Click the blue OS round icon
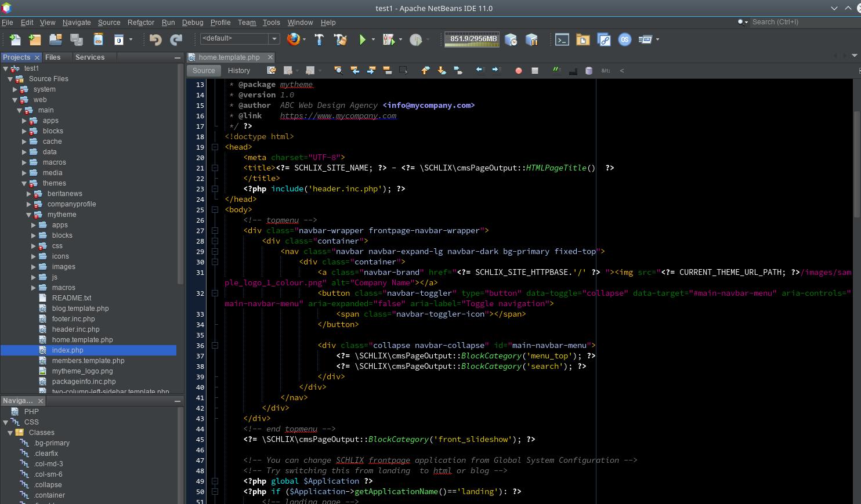This screenshot has width=861, height=504. tap(625, 39)
